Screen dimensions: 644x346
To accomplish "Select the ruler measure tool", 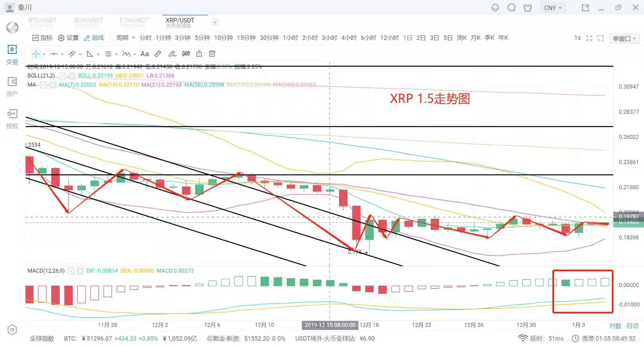I will click(158, 54).
